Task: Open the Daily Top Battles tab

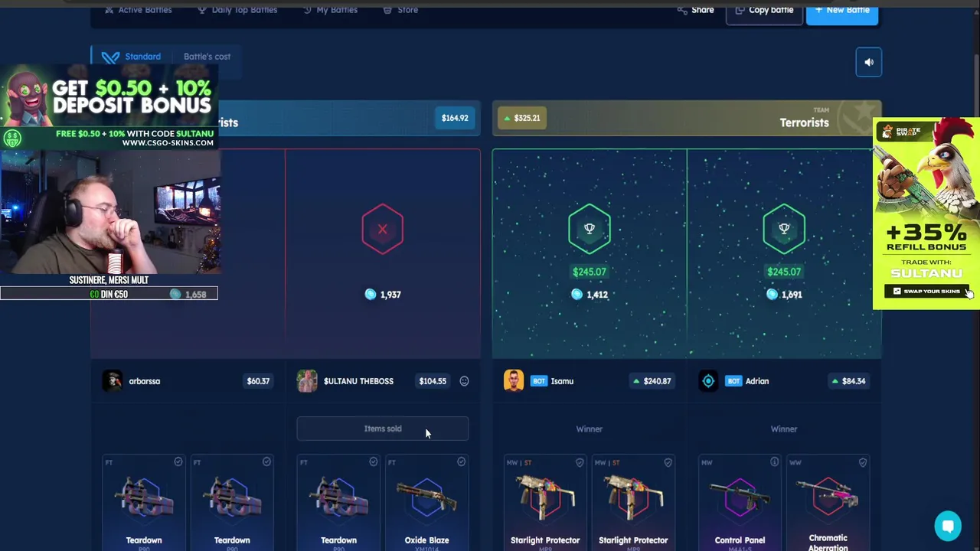Action: coord(237,9)
